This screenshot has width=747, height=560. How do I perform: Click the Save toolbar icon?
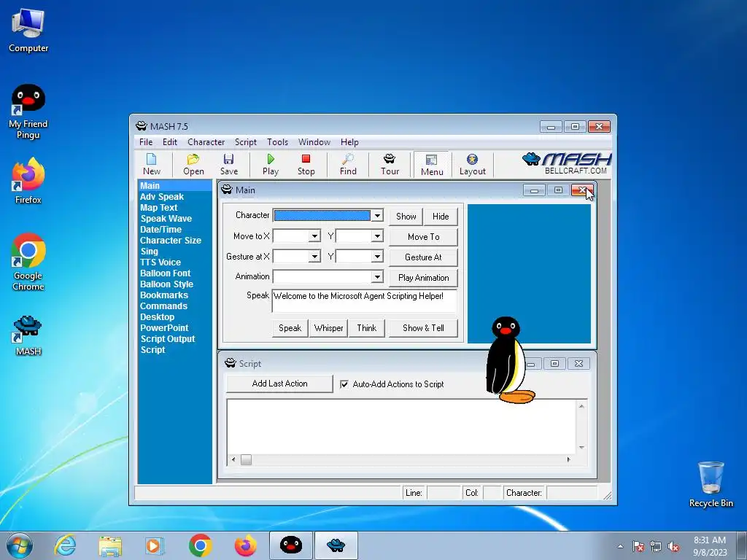coord(228,164)
